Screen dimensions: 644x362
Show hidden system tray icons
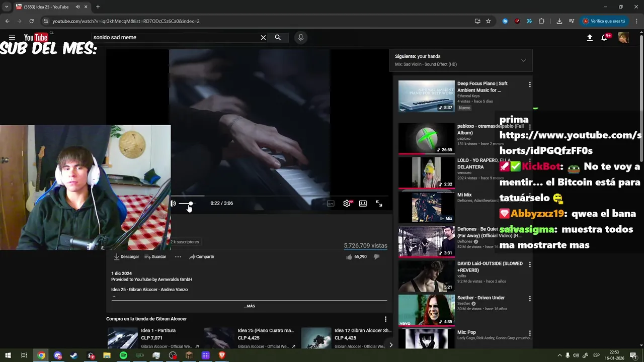click(x=559, y=355)
